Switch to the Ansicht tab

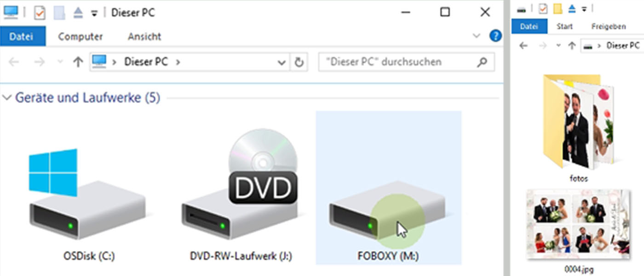point(144,36)
